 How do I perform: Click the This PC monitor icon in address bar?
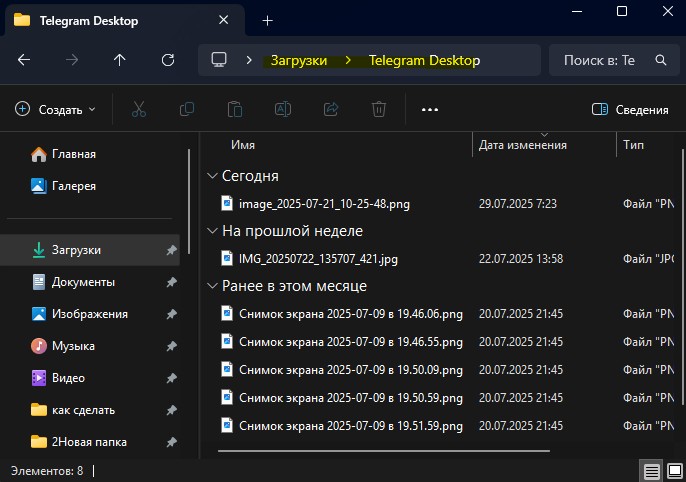(219, 60)
